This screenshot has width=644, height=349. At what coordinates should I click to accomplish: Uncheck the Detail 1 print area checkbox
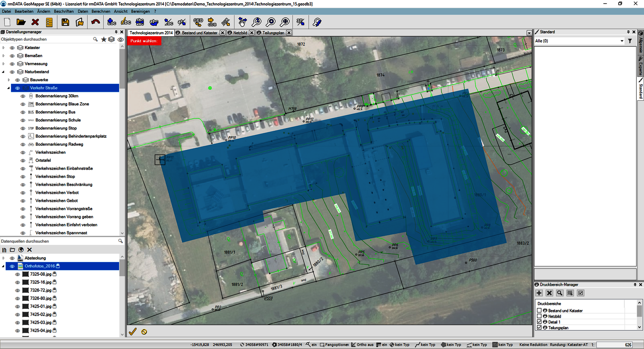pyautogui.click(x=539, y=322)
